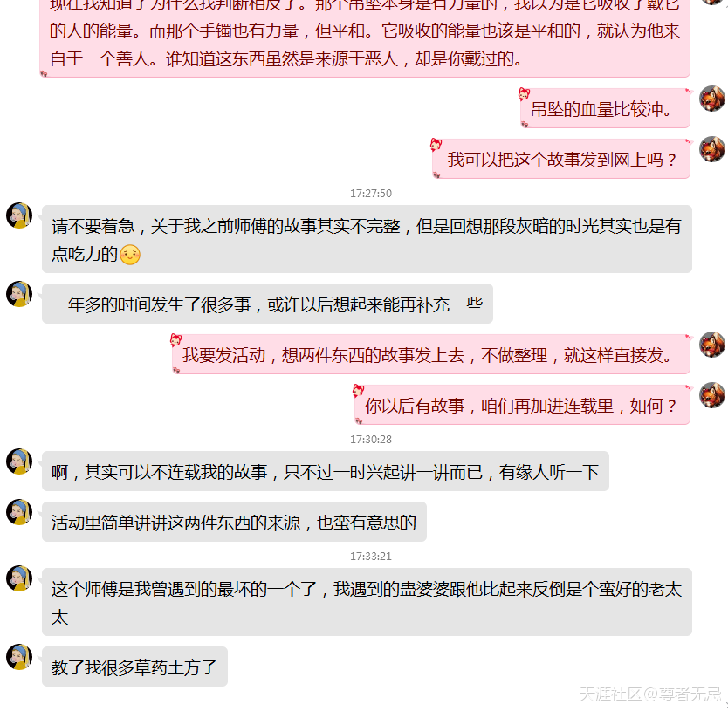The image size is (728, 711).
Task: Click the 17:27:50 timestamp
Action: (x=370, y=193)
